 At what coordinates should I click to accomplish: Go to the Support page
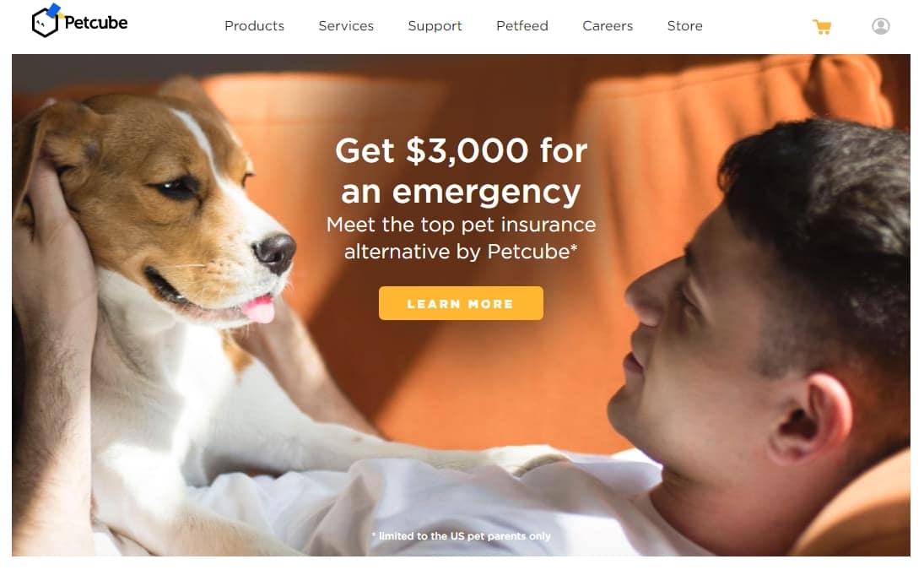tap(435, 26)
